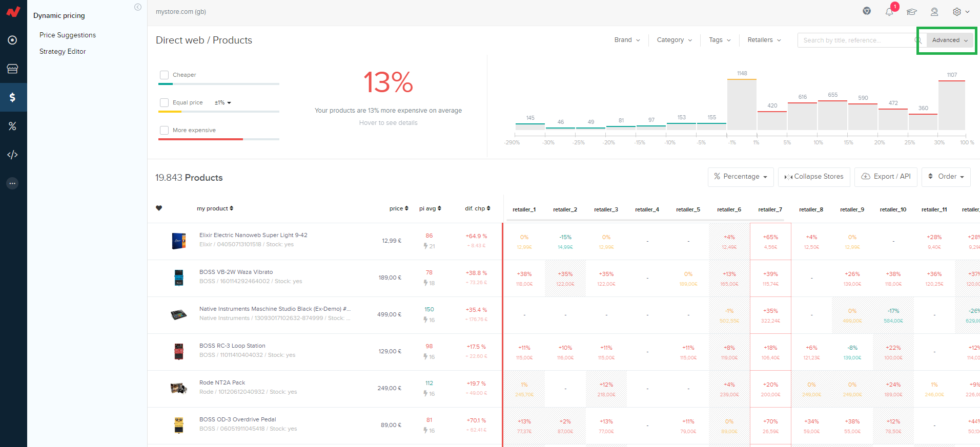
Task: Collapse the Dynamic pricing side panel
Action: (138, 7)
